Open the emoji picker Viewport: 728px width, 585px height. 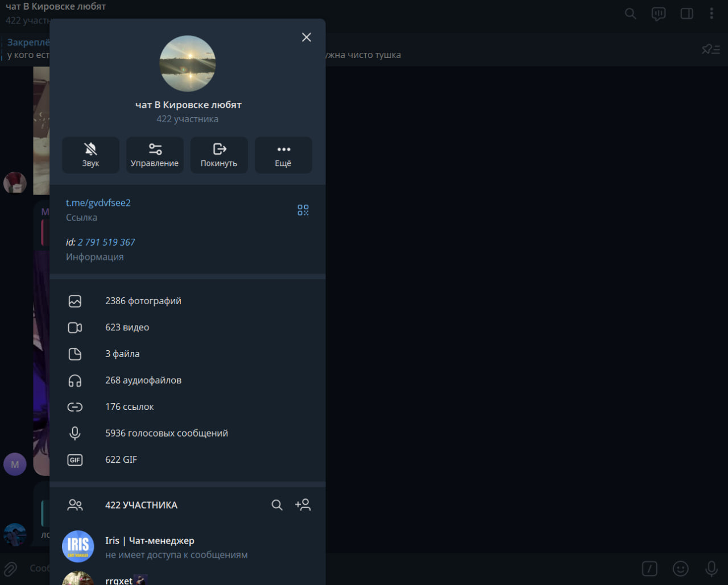click(x=680, y=569)
